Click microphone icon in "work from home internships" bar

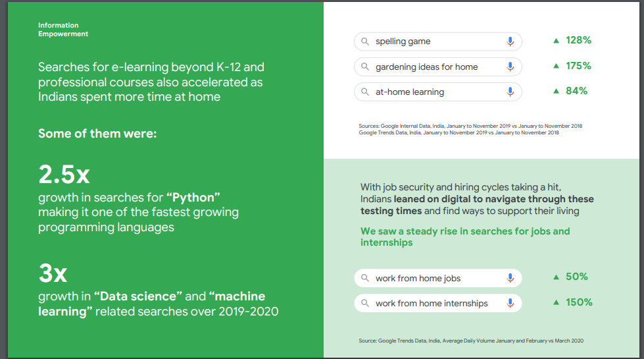click(x=510, y=304)
